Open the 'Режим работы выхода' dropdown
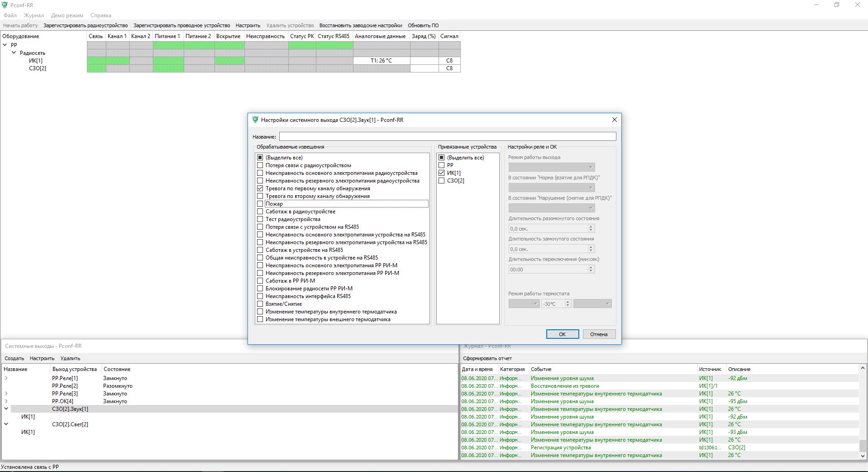 click(x=551, y=167)
